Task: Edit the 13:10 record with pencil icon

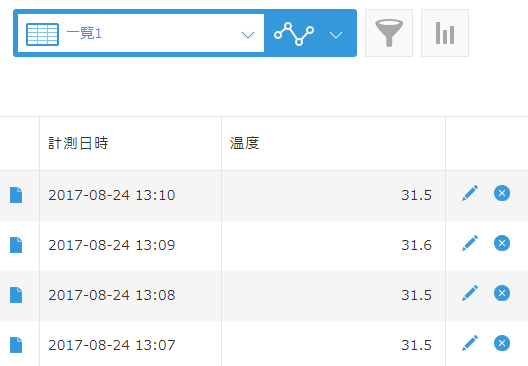Action: 470,193
